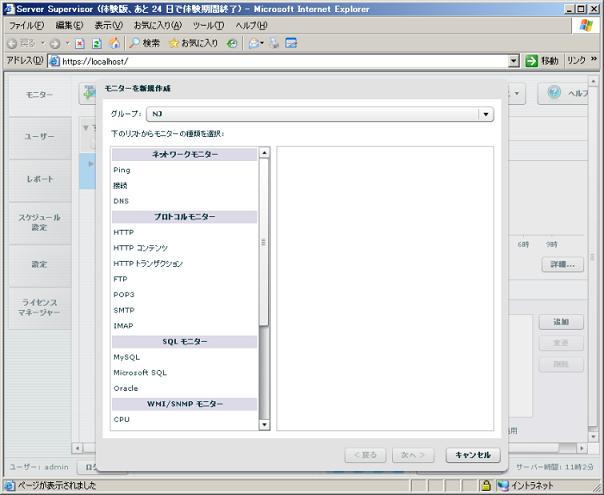Click the 検索 search magnifier icon
This screenshot has height=495, width=604.
coord(134,43)
